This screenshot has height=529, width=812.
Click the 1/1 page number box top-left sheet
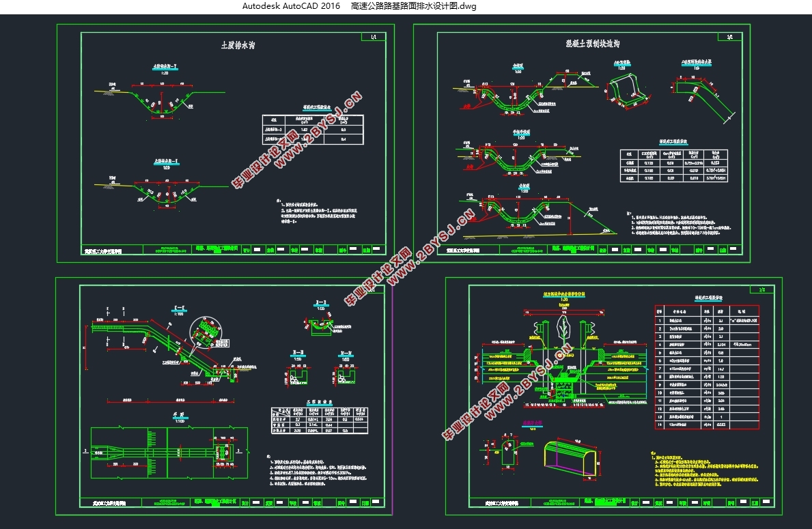pyautogui.click(x=373, y=38)
